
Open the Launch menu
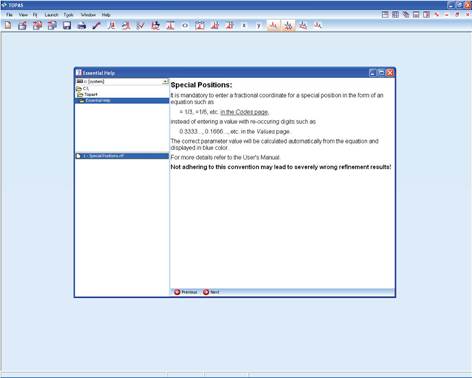pos(51,15)
